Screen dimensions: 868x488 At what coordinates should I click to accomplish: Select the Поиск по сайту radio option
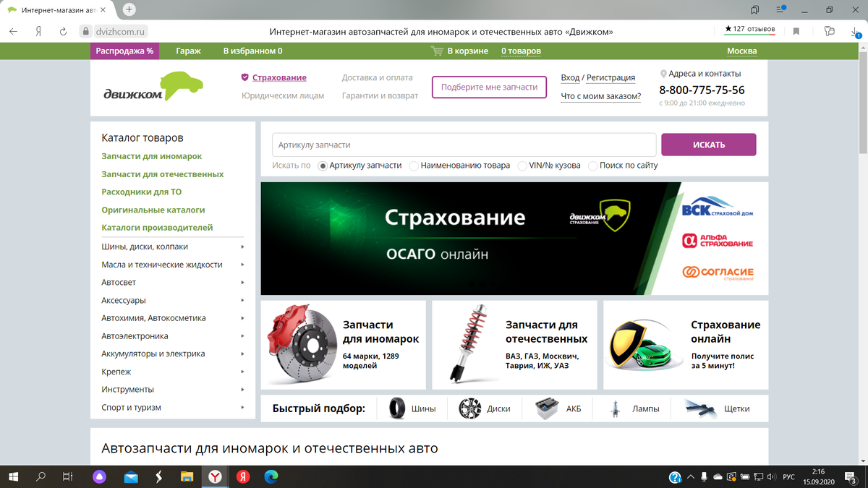593,166
